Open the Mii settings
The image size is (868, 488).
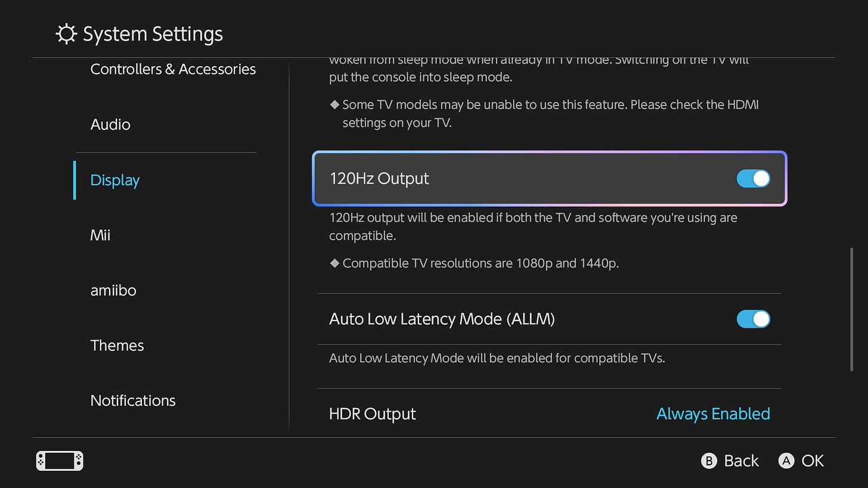100,235
